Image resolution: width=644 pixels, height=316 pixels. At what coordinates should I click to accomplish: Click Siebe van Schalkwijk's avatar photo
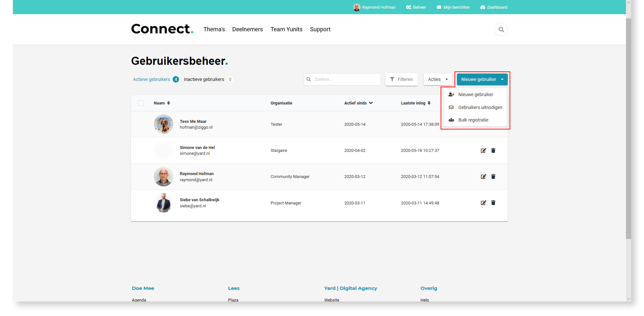pos(164,203)
